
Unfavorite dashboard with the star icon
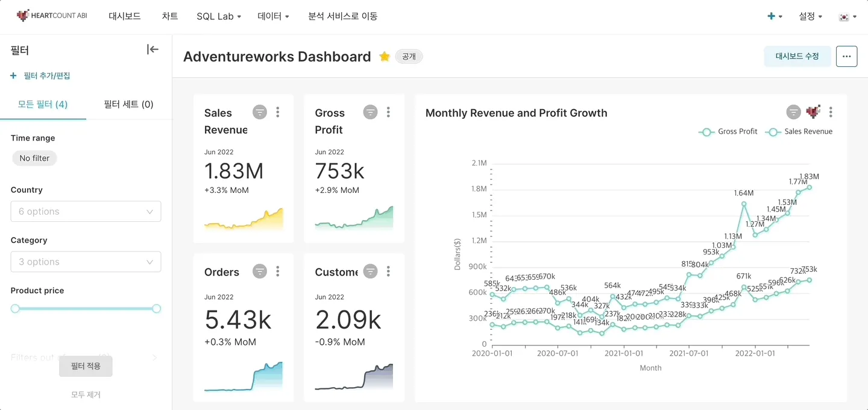(x=385, y=57)
